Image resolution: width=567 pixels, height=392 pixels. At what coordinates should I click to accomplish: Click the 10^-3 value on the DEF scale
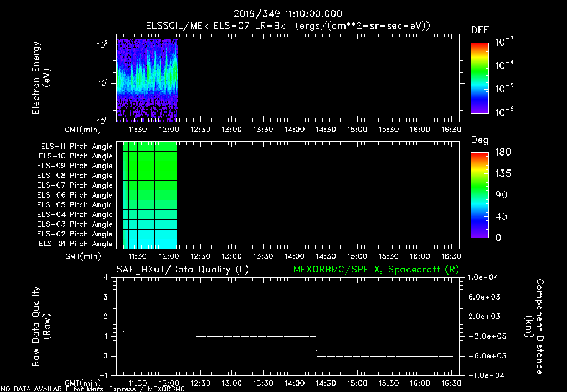click(x=504, y=42)
